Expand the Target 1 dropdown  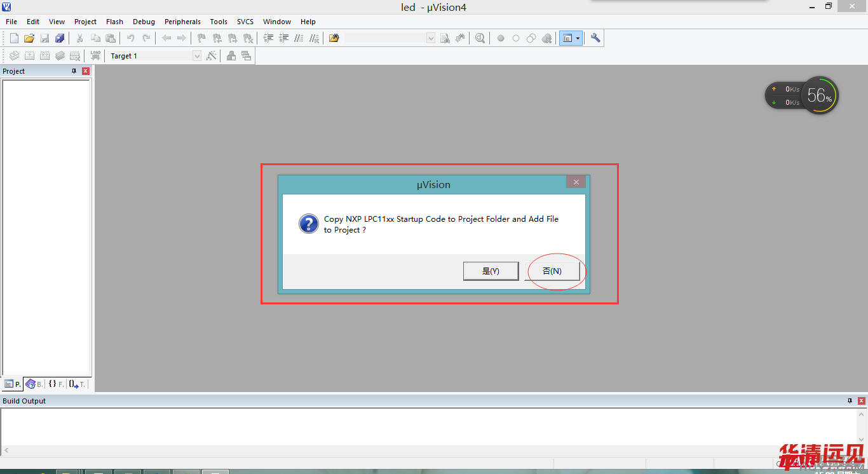197,56
